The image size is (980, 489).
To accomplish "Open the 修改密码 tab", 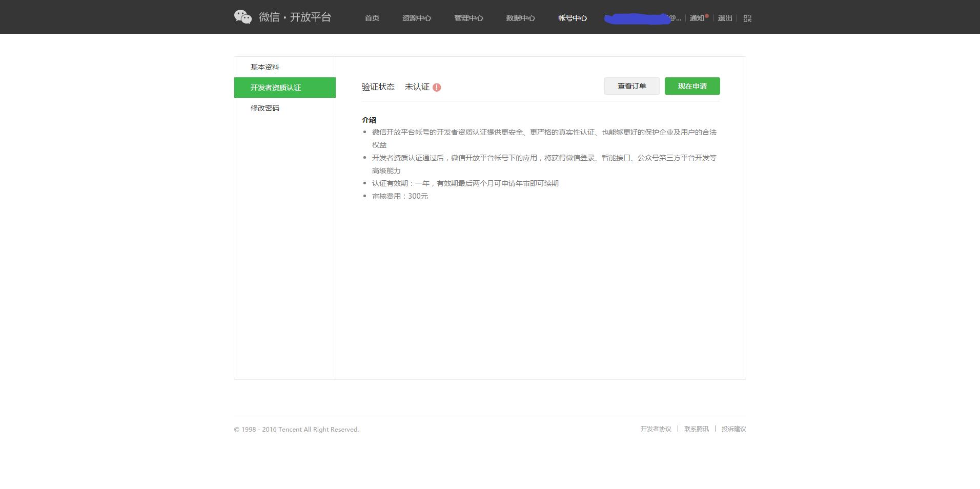I will (264, 108).
